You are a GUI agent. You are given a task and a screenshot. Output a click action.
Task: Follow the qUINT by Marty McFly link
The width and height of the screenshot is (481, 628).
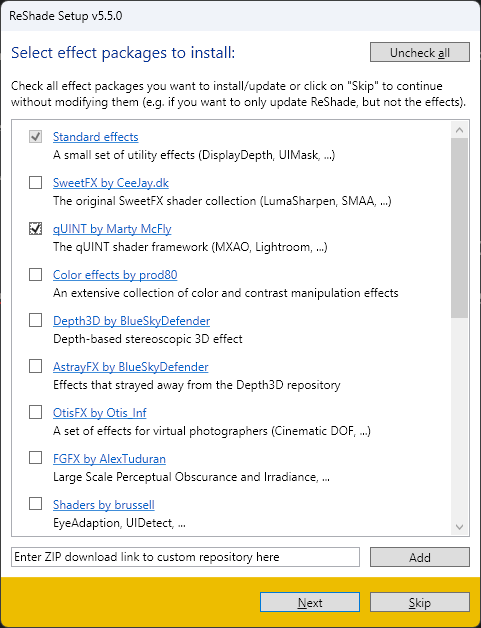[112, 229]
